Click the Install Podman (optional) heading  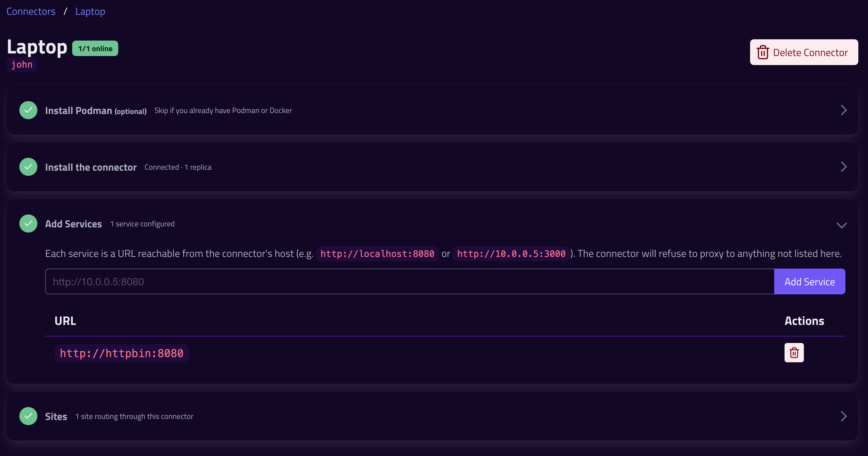point(96,110)
